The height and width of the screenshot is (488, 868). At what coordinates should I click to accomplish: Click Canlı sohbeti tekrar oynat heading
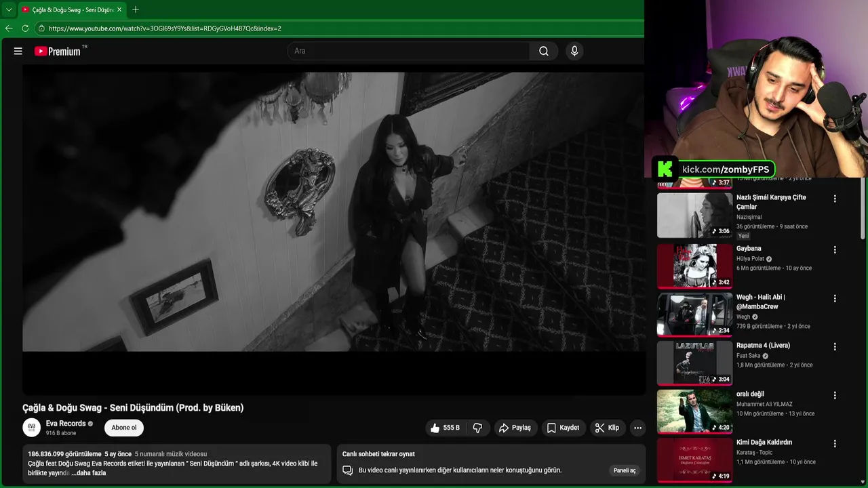pos(378,454)
